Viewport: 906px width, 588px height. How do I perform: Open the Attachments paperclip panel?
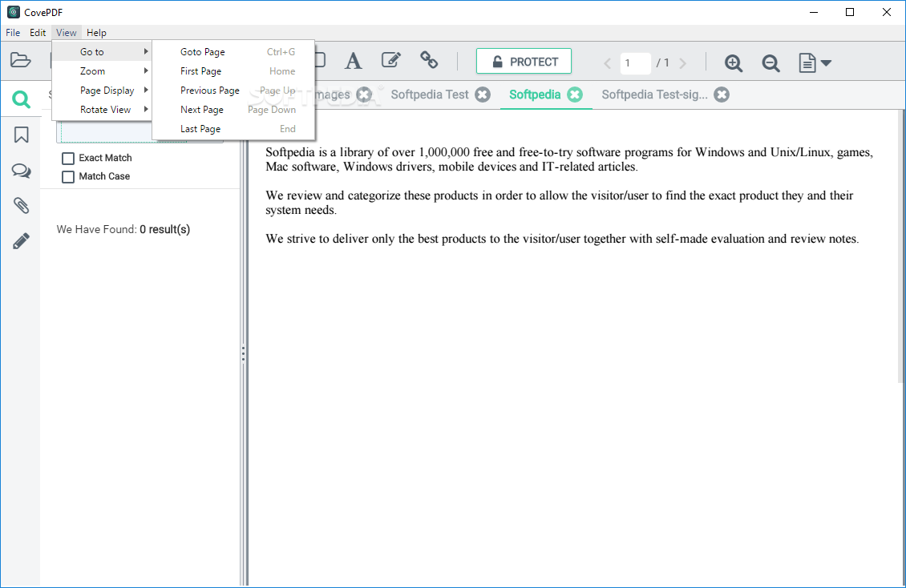(x=22, y=205)
